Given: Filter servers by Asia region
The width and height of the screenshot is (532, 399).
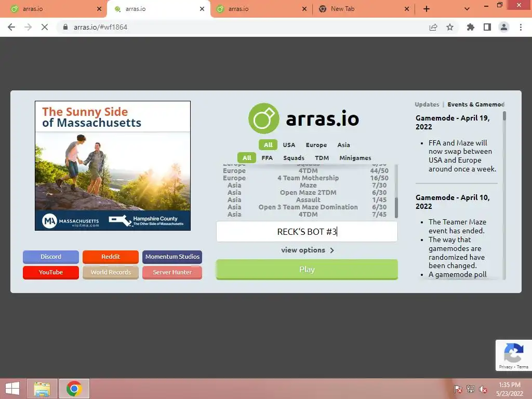Looking at the screenshot, I should coord(343,145).
